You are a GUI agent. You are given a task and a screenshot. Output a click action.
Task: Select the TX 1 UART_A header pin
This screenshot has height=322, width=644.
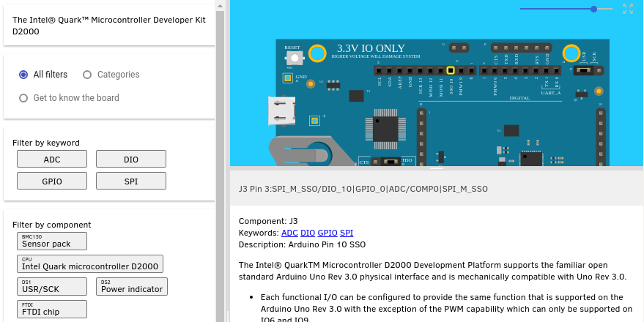tap(547, 70)
